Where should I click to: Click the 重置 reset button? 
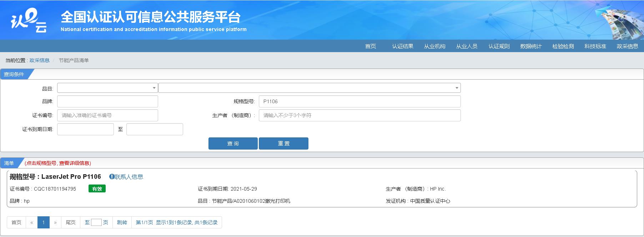click(x=283, y=143)
